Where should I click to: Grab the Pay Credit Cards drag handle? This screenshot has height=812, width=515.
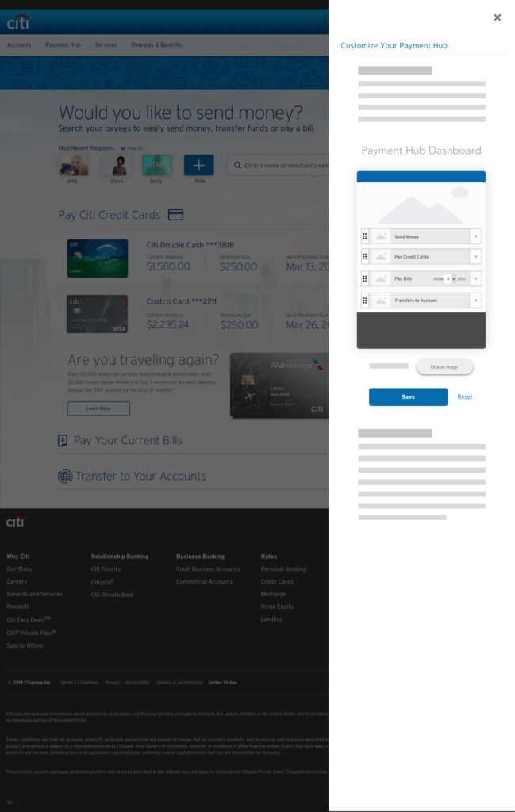pos(365,257)
